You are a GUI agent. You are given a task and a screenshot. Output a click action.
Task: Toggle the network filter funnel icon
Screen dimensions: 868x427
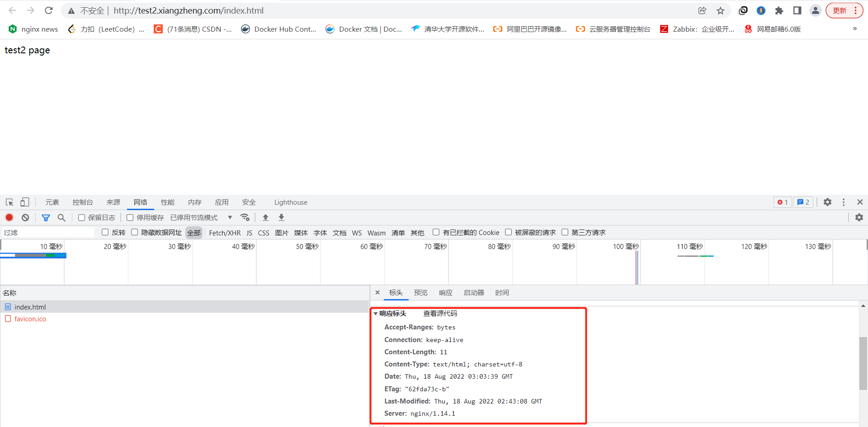pyautogui.click(x=46, y=217)
